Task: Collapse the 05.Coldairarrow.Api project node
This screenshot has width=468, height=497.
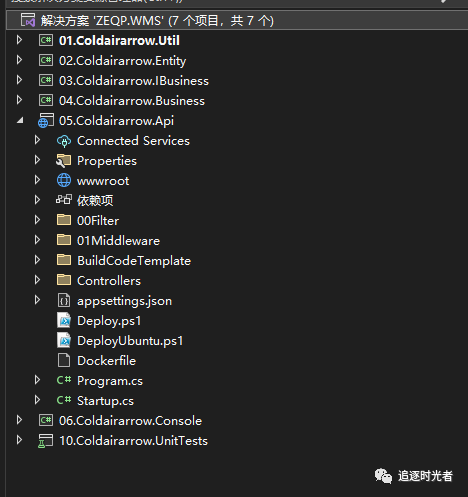Action: click(20, 120)
